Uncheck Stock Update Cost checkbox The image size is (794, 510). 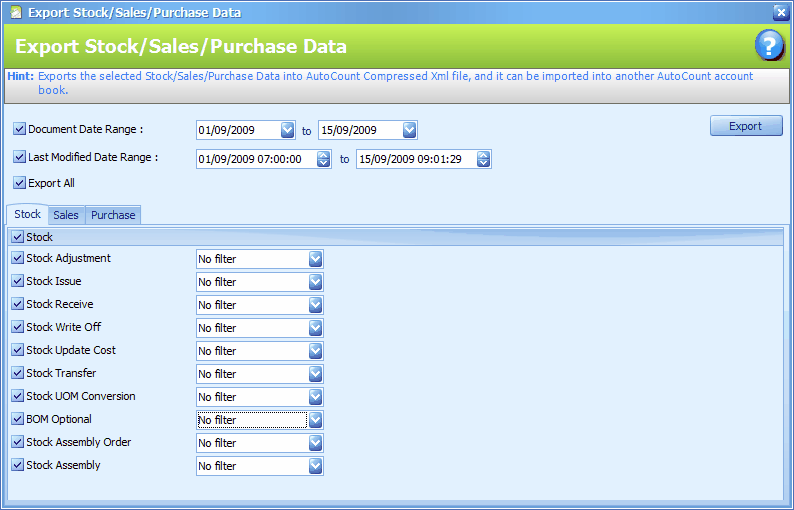pyautogui.click(x=17, y=350)
